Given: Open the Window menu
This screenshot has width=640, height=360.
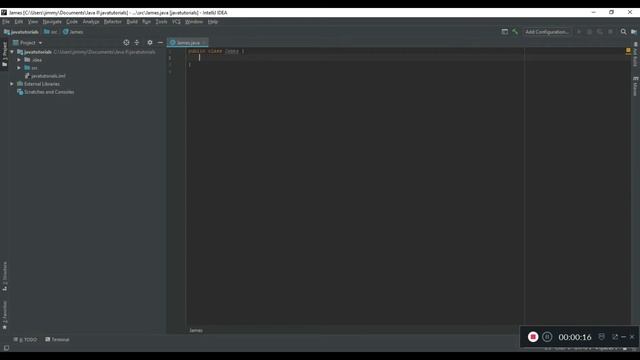Looking at the screenshot, I should point(194,22).
